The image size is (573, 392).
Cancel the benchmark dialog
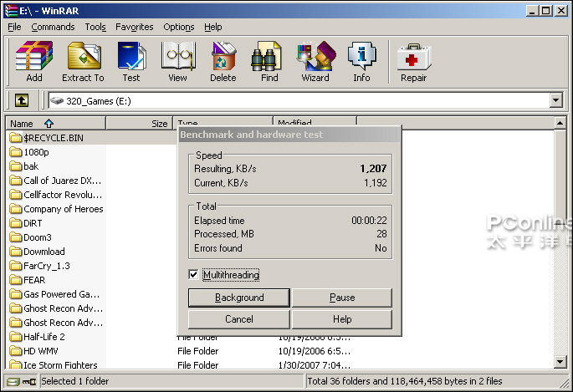point(239,319)
